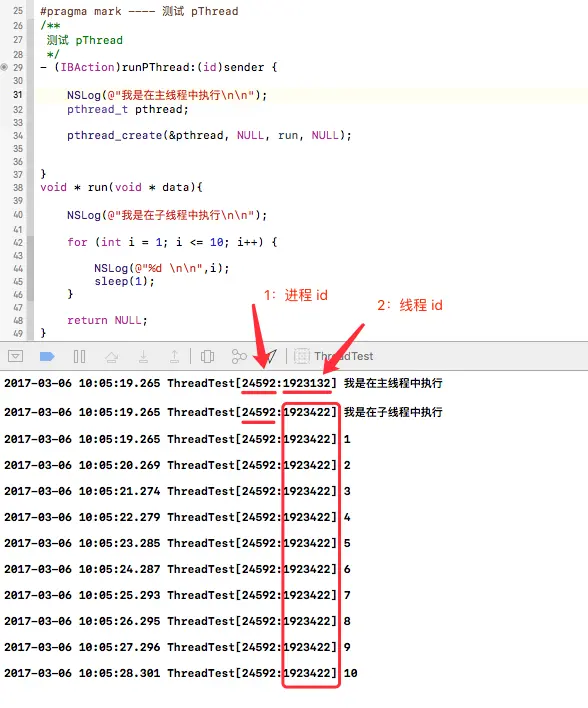Click the return NULL; statement

[107, 321]
